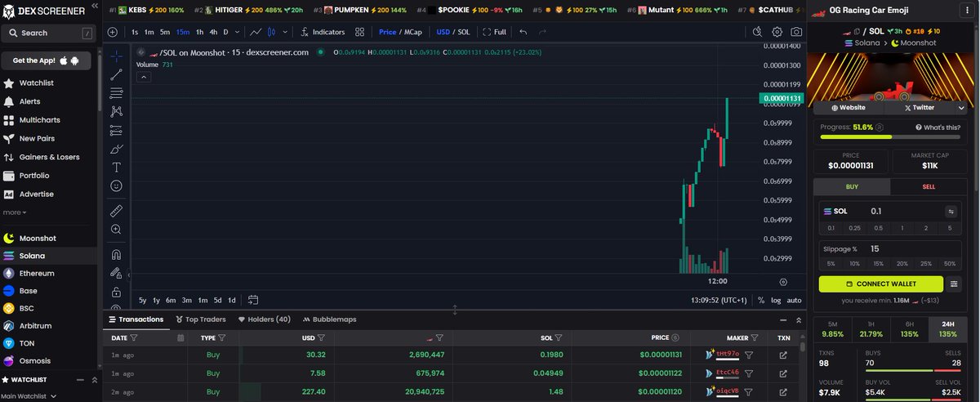Open the chart style dropdown arrow
Viewport: 980px width, 402px height.
click(284, 32)
